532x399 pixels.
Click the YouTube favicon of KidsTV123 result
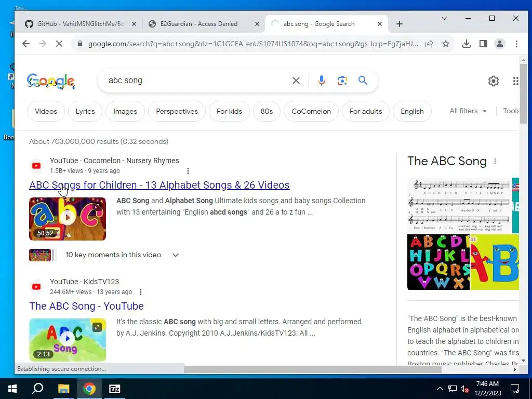(x=36, y=287)
